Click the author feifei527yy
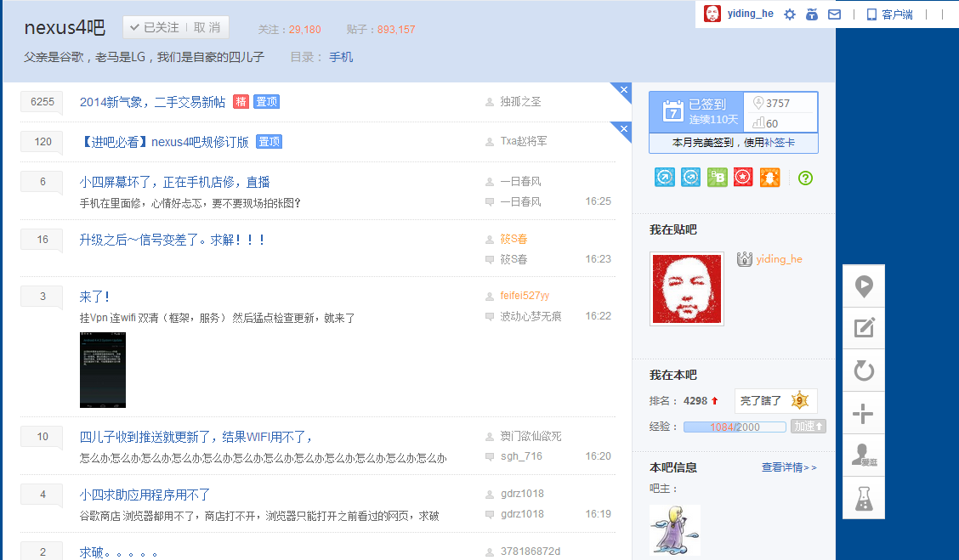 (x=525, y=295)
